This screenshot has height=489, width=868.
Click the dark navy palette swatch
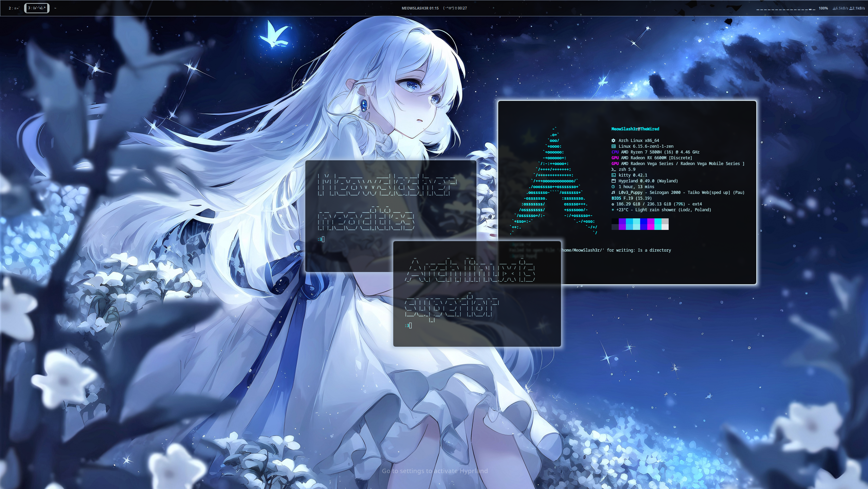point(615,227)
